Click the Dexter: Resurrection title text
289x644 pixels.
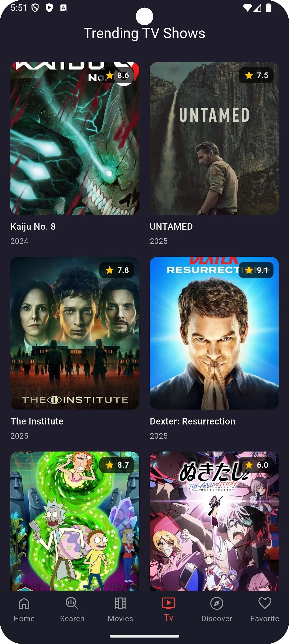click(192, 421)
